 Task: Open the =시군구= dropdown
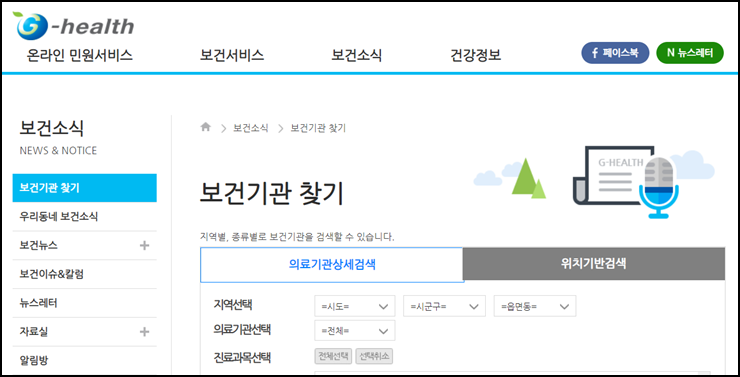click(x=444, y=306)
